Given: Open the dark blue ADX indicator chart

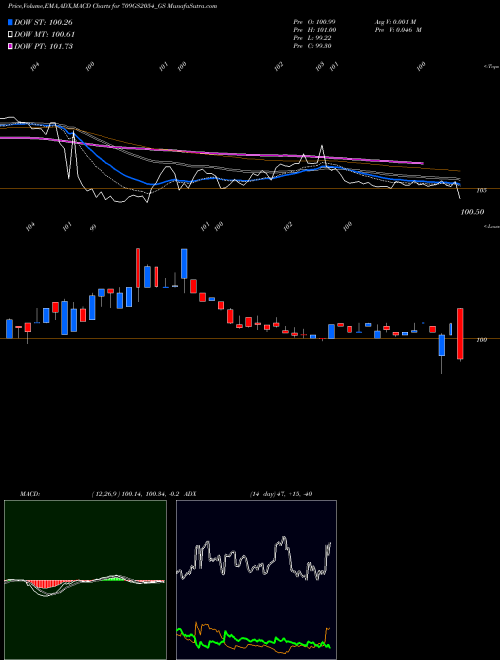Looking at the screenshot, I should coord(256,580).
